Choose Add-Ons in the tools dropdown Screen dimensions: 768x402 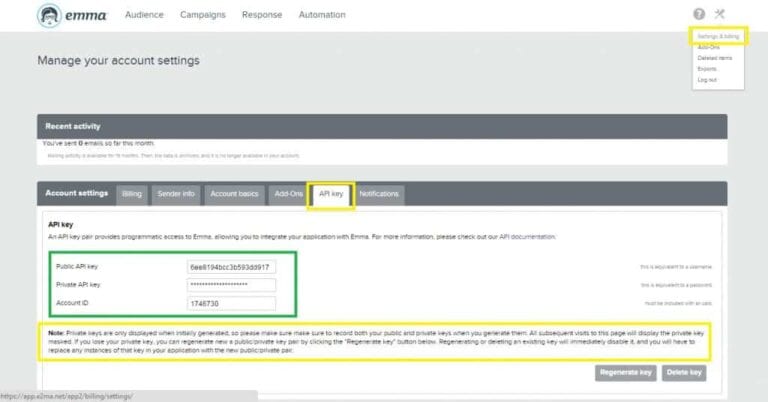[708, 47]
